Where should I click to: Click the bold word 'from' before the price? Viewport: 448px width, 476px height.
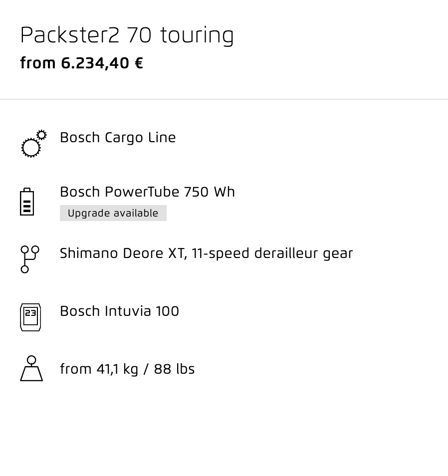38,63
